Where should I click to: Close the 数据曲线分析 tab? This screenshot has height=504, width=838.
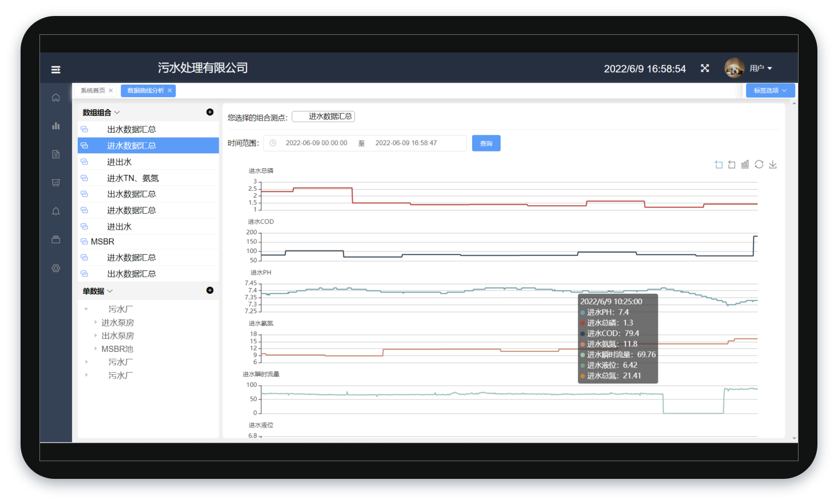pos(170,91)
